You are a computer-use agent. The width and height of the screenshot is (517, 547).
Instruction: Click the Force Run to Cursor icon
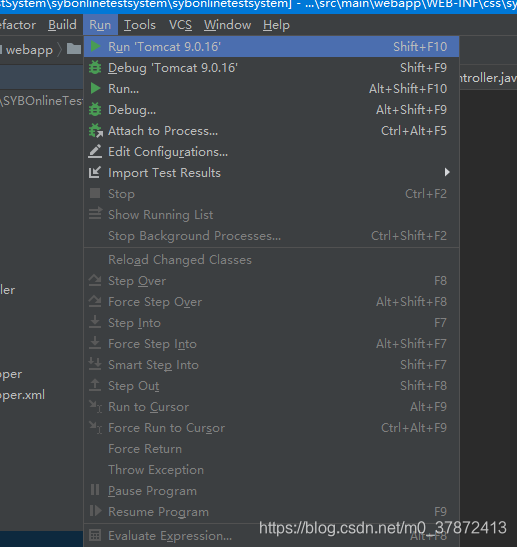[x=95, y=427]
